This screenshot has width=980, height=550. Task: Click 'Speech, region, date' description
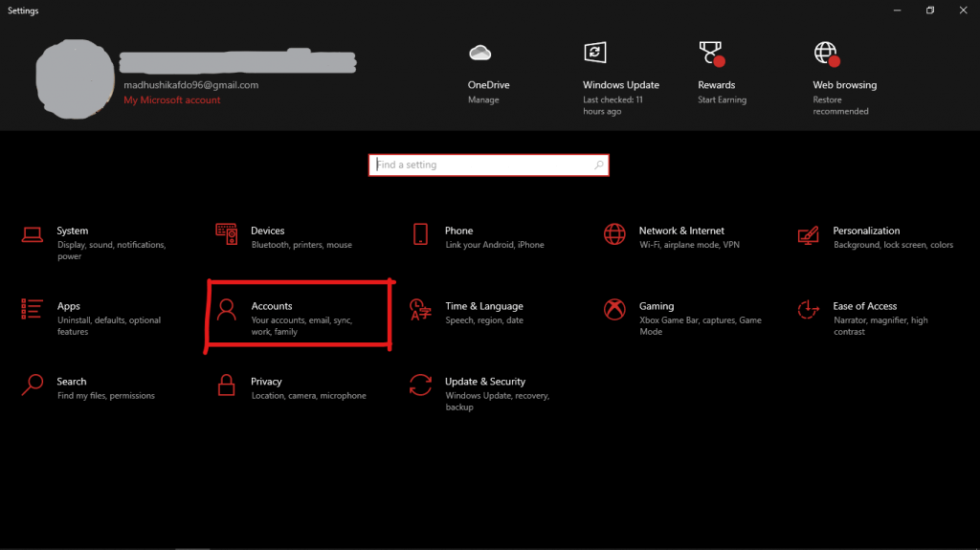484,320
